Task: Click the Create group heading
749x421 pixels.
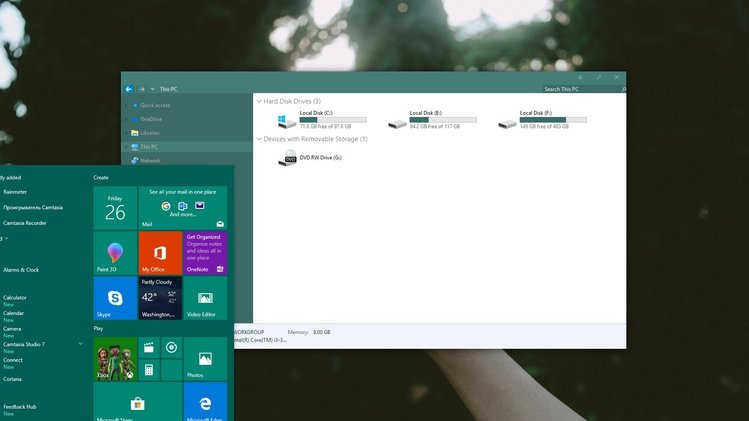Action: [x=101, y=178]
